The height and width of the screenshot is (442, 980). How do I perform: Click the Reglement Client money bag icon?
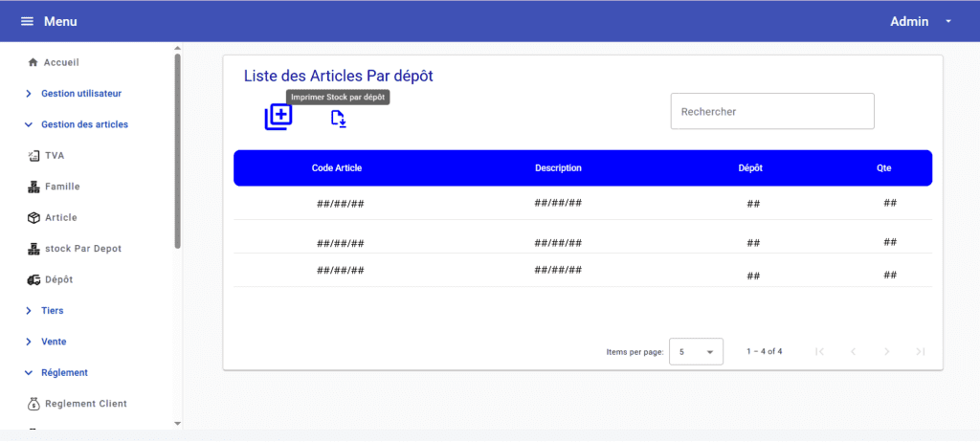pos(33,404)
